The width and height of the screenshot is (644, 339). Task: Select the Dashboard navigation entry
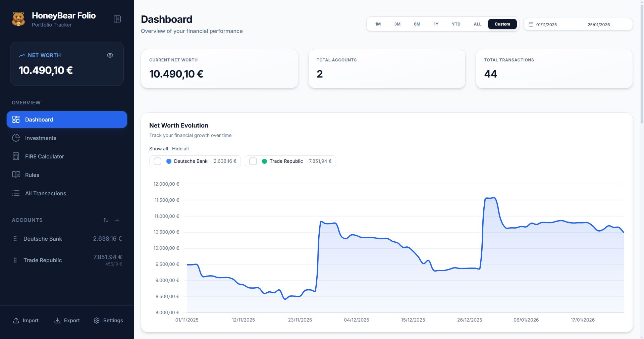point(39,119)
